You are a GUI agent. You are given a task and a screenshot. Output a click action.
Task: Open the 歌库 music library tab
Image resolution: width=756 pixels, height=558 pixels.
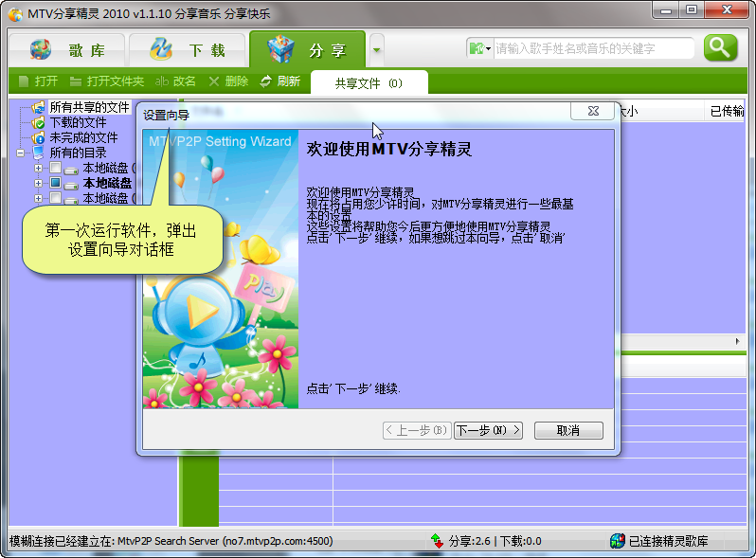tap(67, 49)
